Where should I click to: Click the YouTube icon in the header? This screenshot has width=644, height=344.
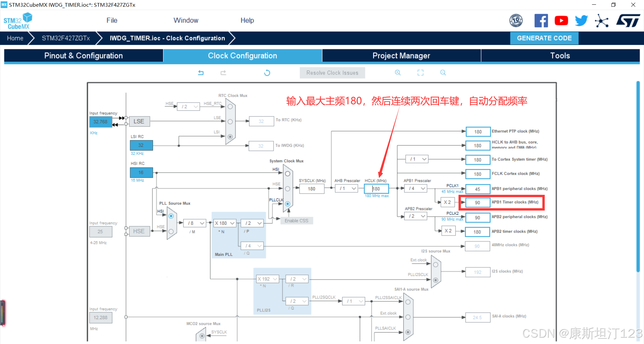[561, 20]
